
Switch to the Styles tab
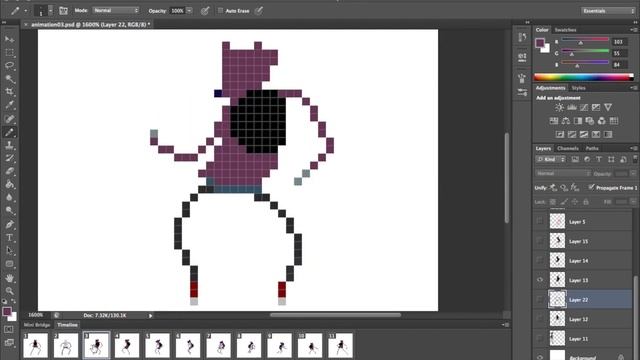[x=578, y=88]
